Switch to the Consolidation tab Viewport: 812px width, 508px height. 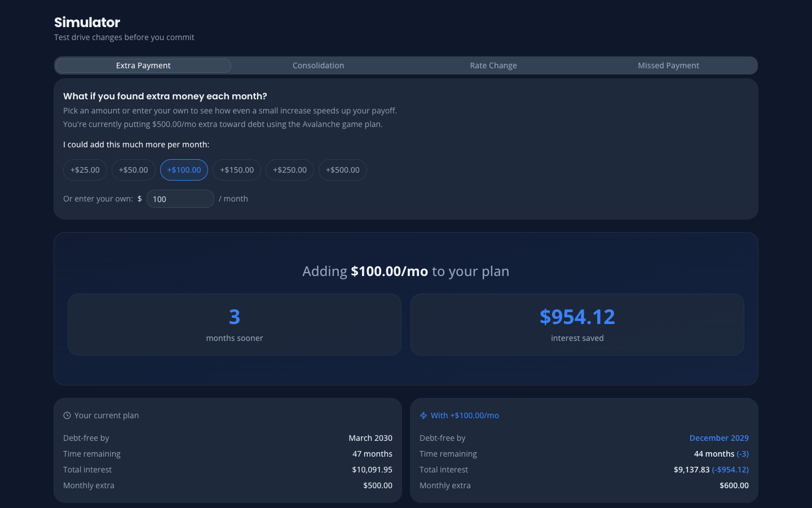tap(318, 65)
